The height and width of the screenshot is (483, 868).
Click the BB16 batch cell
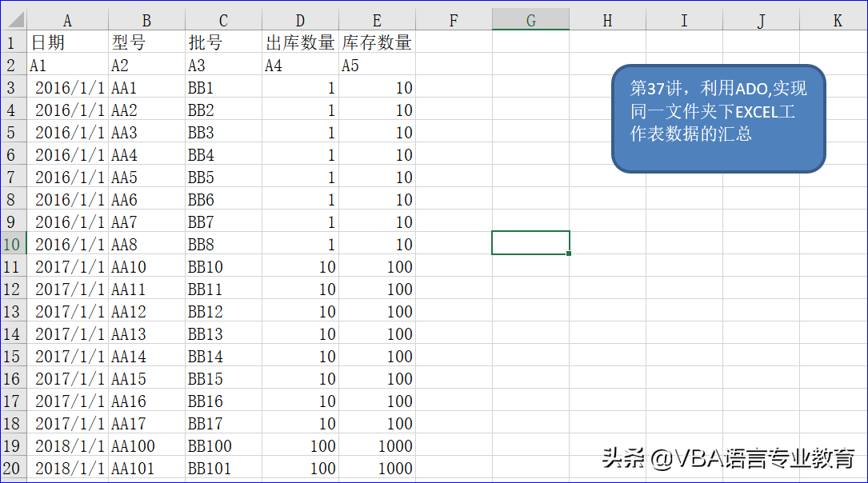pyautogui.click(x=223, y=401)
